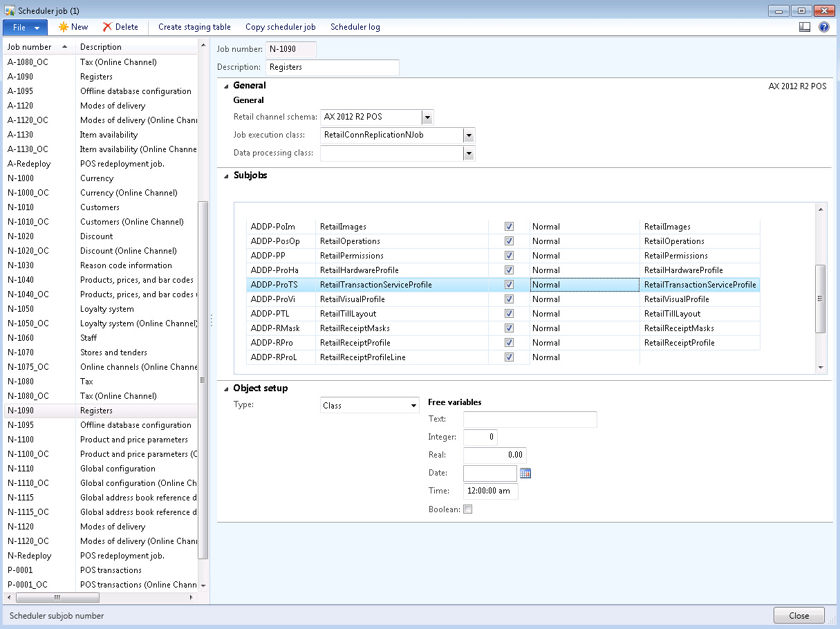Open the Retail channel schema dropdown
The image size is (840, 629).
click(x=427, y=118)
